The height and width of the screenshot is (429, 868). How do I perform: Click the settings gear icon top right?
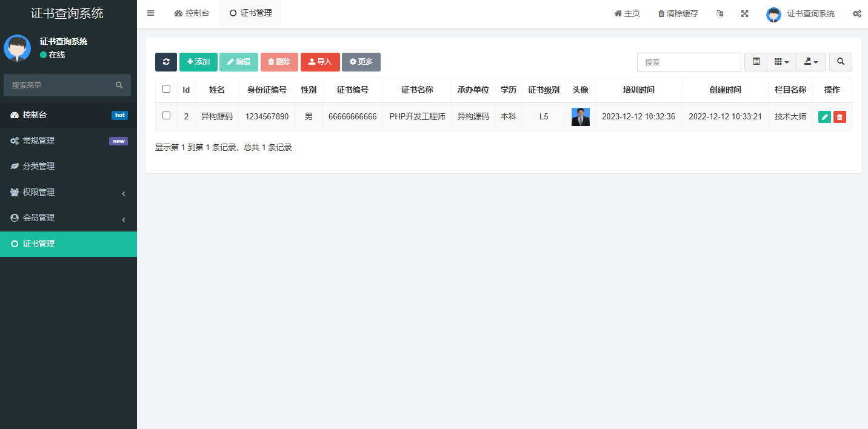click(x=857, y=13)
